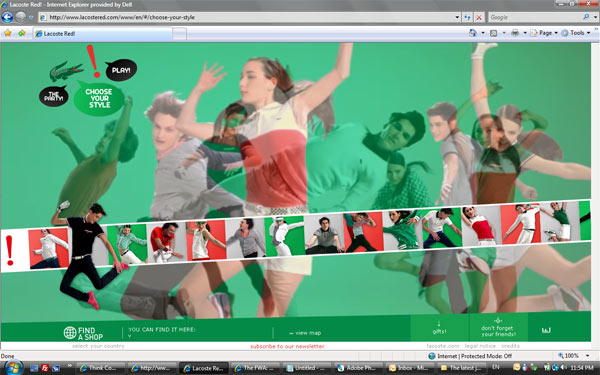The width and height of the screenshot is (600, 375).
Task: Click the EN language indicator
Action: 496,367
